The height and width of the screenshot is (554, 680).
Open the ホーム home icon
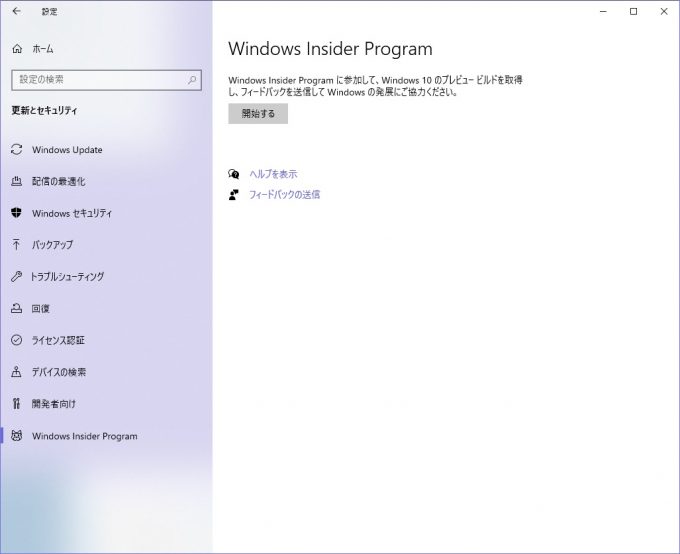click(17, 49)
